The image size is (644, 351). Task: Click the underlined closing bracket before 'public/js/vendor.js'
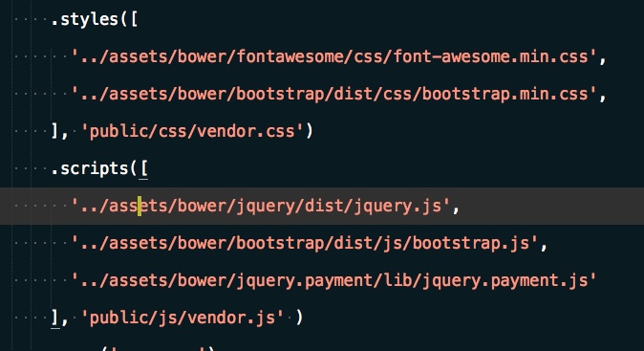(55, 318)
